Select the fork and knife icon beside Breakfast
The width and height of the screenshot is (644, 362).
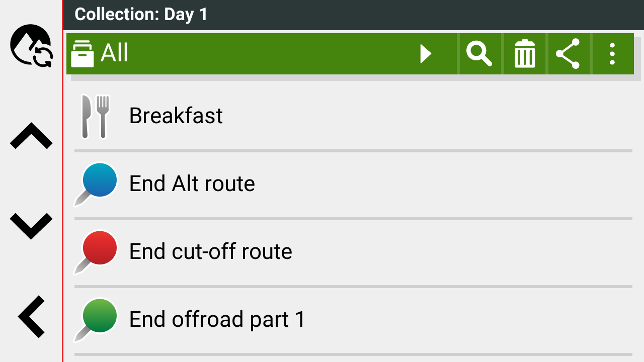click(96, 115)
